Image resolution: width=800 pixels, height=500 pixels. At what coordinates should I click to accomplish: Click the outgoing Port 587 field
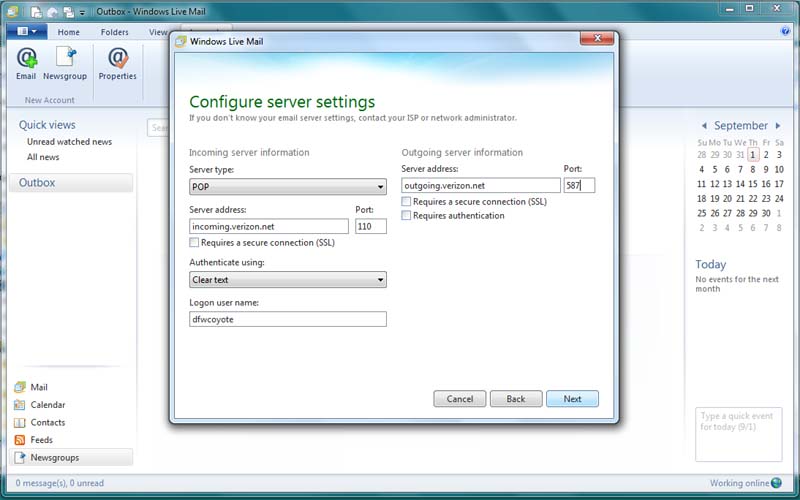pyautogui.click(x=579, y=185)
